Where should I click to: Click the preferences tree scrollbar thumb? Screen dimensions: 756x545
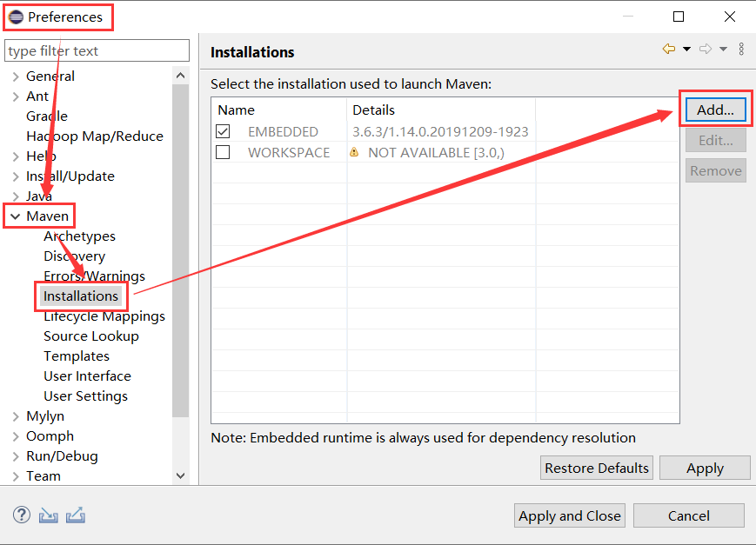(x=180, y=250)
